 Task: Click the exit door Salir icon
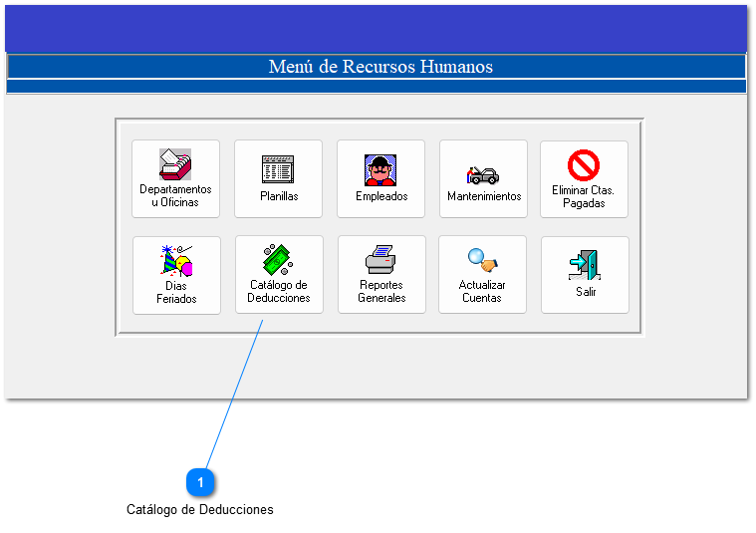pos(585,264)
